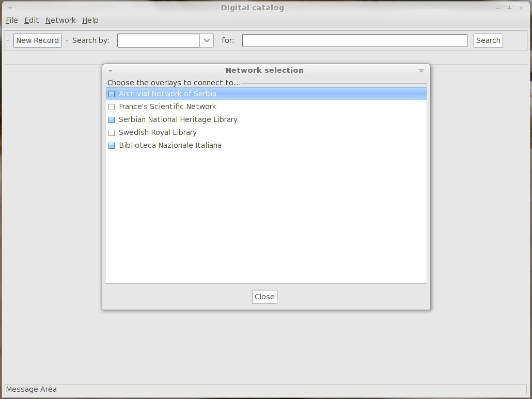The image size is (532, 399).
Task: Click the Search by combo box field
Action: click(159, 40)
